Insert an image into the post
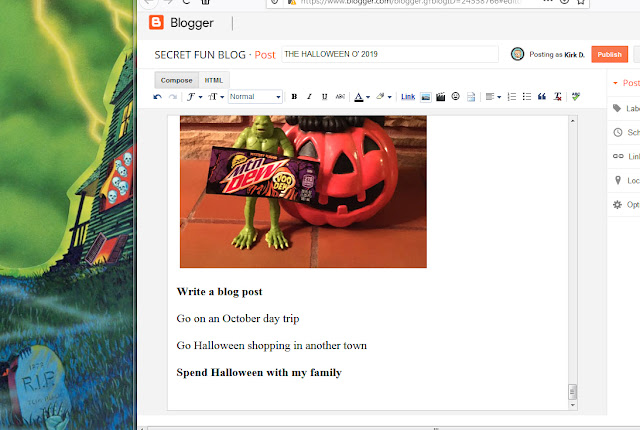This screenshot has height=430, width=640. click(425, 97)
